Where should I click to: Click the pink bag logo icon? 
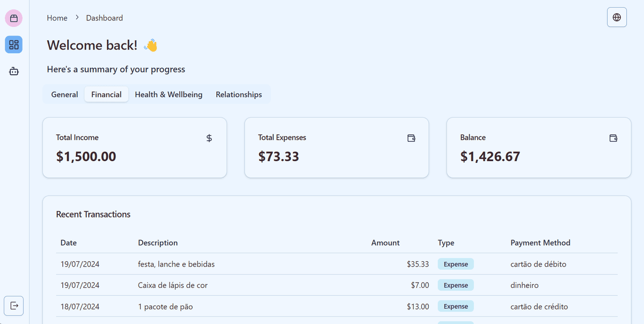[x=14, y=18]
